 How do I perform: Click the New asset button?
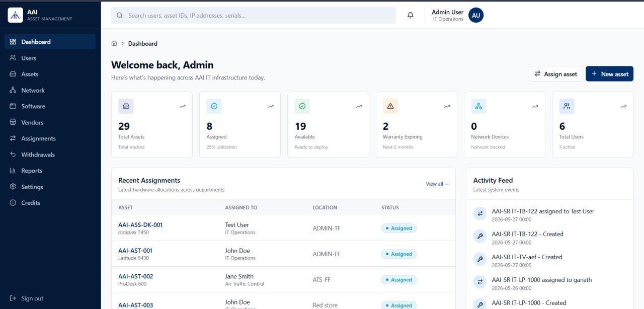(x=609, y=73)
